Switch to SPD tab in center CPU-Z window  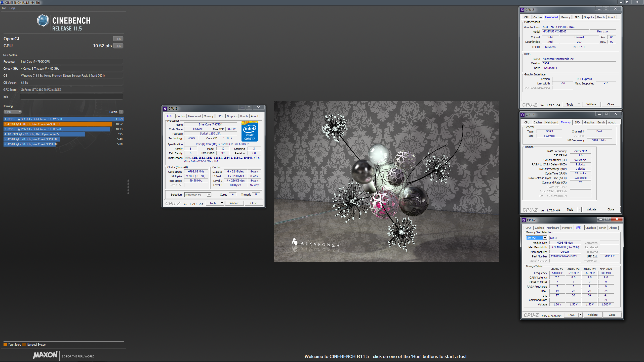tap(220, 116)
